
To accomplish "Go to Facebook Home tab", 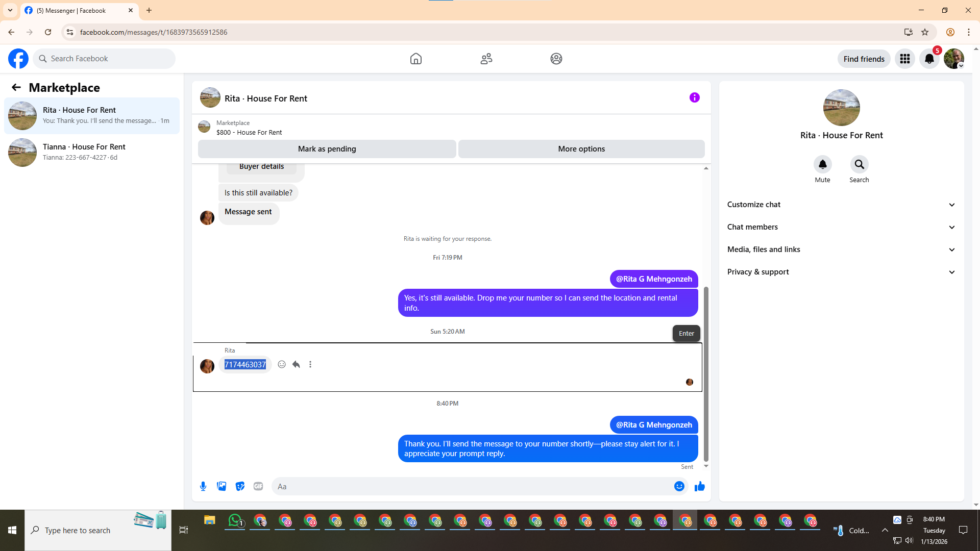I will click(416, 59).
